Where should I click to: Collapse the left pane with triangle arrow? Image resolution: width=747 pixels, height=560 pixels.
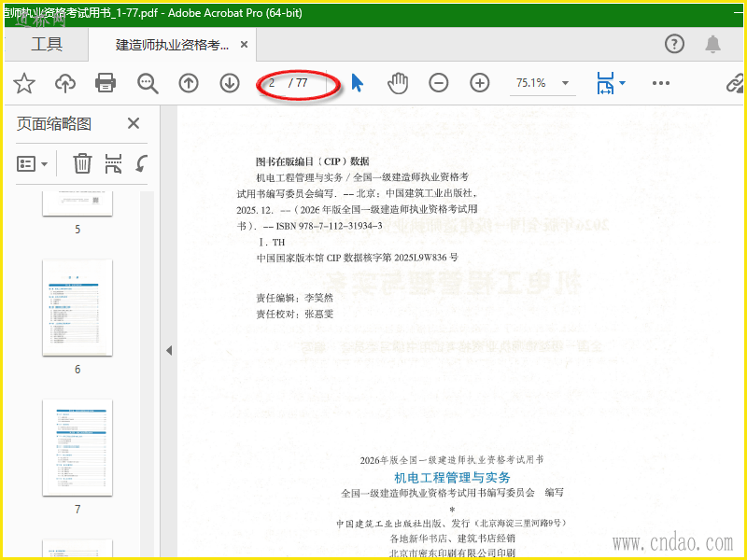click(169, 351)
